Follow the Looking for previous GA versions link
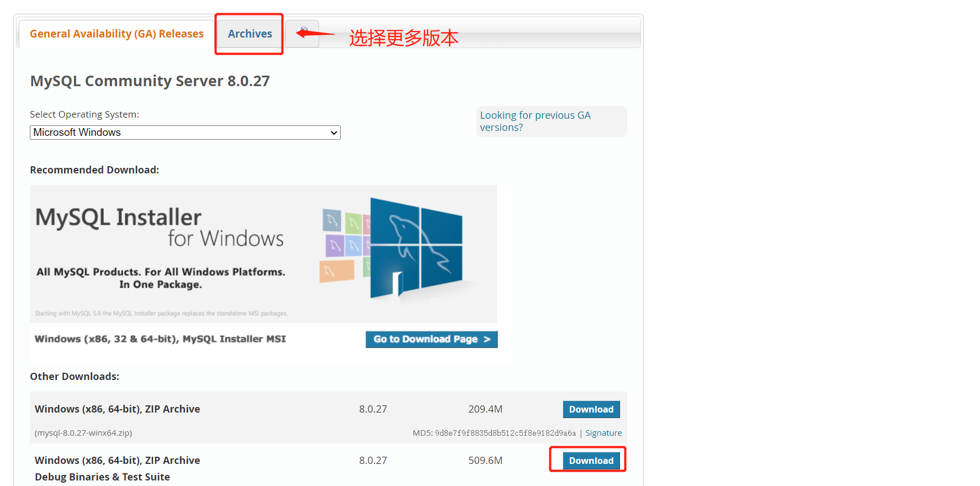 535,121
